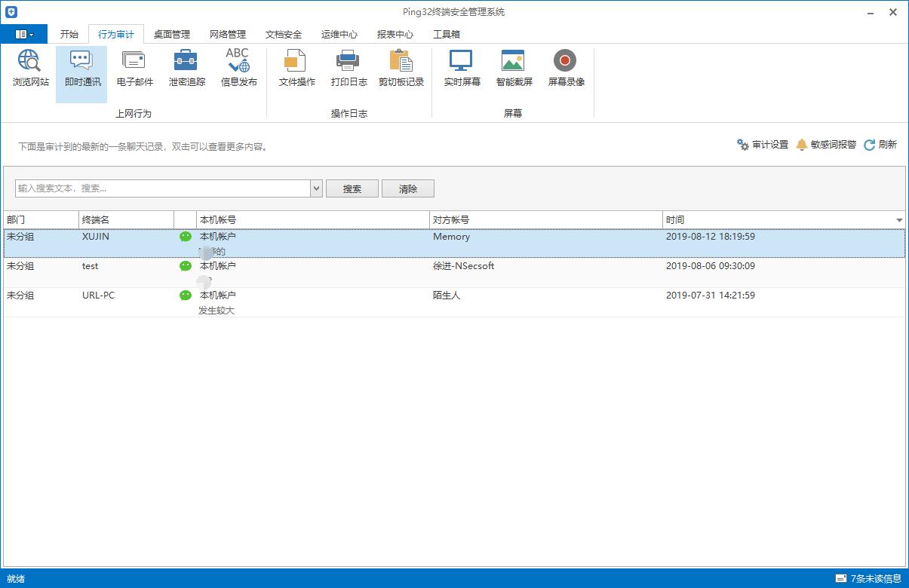This screenshot has height=588, width=909.
Task: Open the 泄密追踪 leak tracking tool
Action: pyautogui.click(x=186, y=69)
